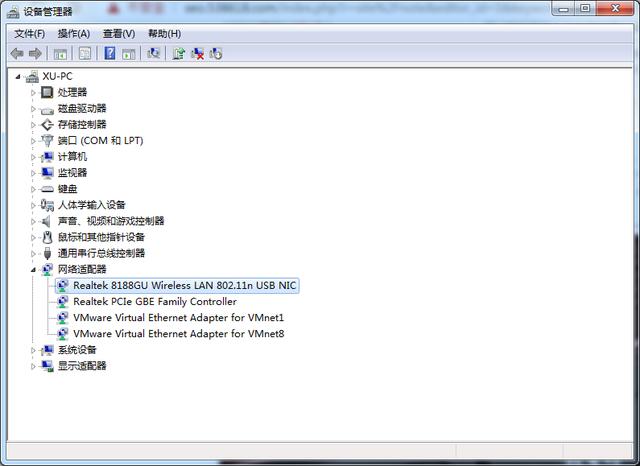
Task: Click the Uninstall device red X icon
Action: click(x=197, y=53)
